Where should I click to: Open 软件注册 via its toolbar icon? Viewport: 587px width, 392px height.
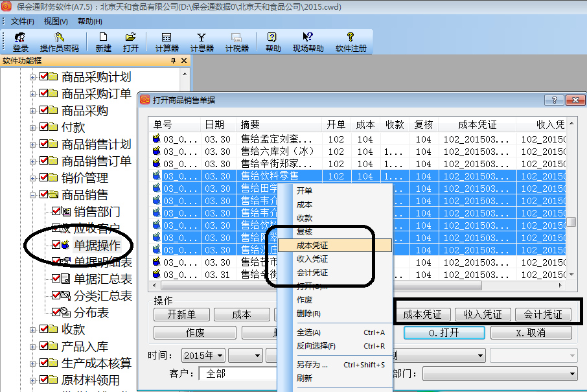tap(350, 42)
